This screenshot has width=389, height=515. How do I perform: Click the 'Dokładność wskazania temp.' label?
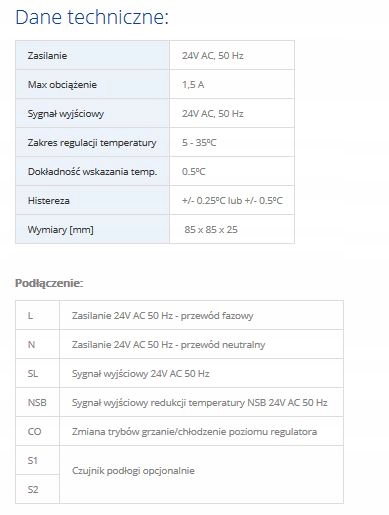coord(92,172)
